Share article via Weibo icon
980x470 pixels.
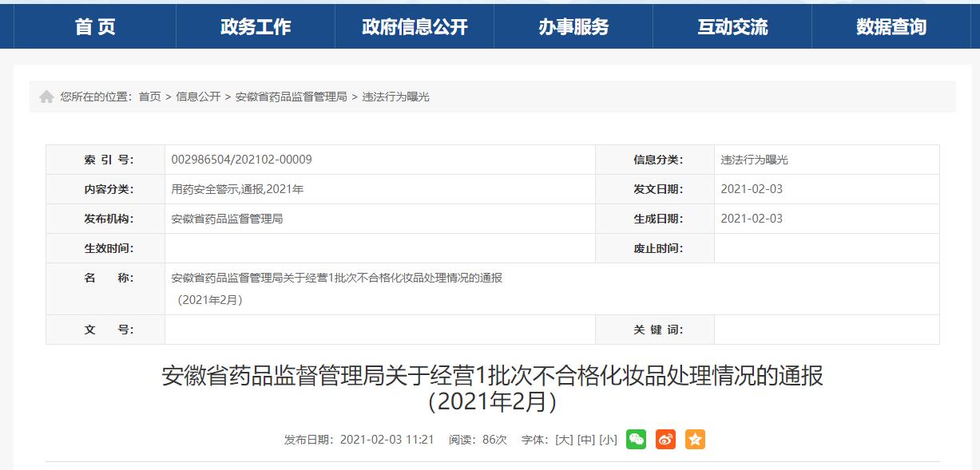click(x=665, y=439)
